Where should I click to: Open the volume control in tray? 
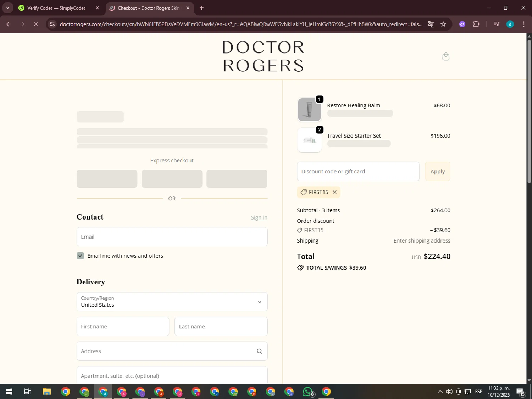pyautogui.click(x=449, y=392)
